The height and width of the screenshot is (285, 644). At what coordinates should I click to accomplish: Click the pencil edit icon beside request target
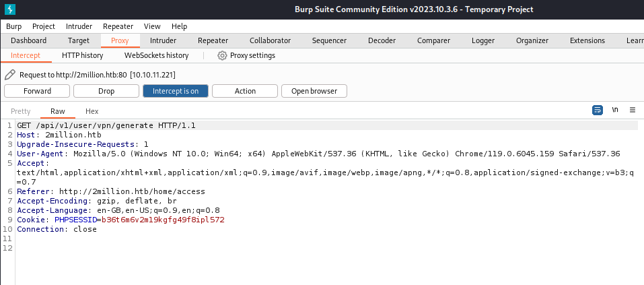[x=9, y=75]
